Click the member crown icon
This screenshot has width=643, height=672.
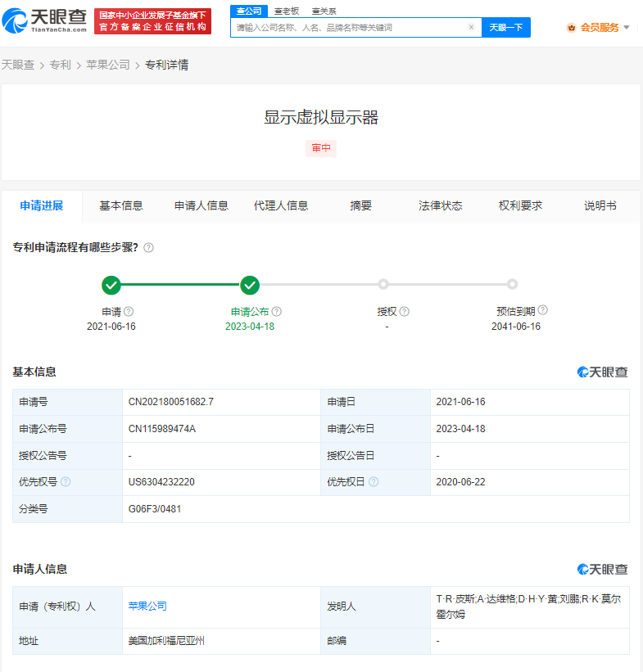tap(571, 28)
